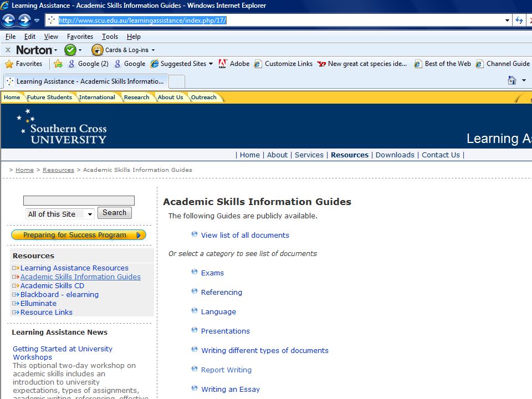Click the Downloads navigation link
Screen dimensions: 532x399
[x=395, y=155]
